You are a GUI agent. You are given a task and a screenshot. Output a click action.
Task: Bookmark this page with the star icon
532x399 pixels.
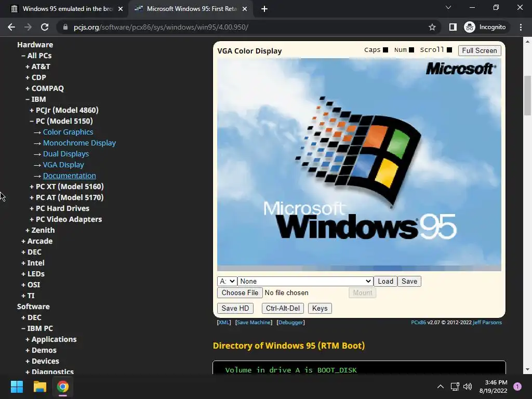pyautogui.click(x=432, y=27)
